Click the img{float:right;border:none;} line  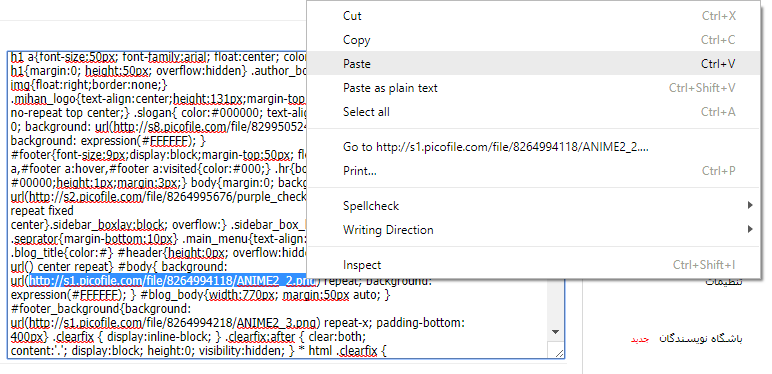click(x=89, y=84)
